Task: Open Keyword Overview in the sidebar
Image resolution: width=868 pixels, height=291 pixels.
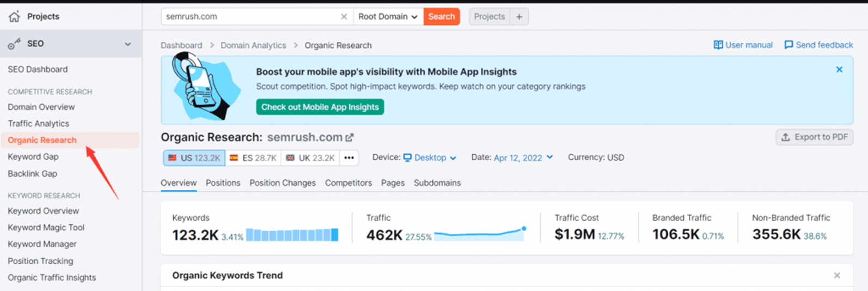Action: coord(43,211)
